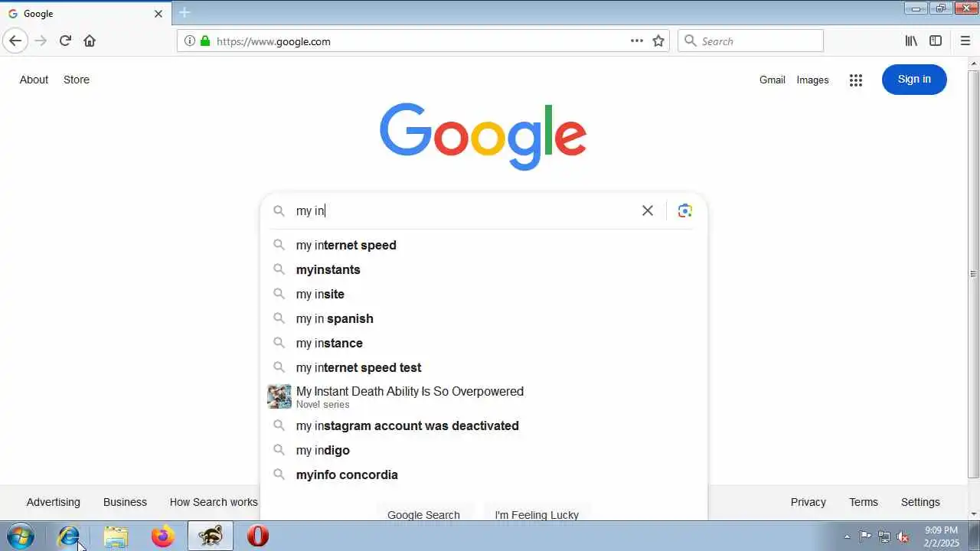Show site information icon in address bar
This screenshot has width=980, height=551.
tap(189, 41)
